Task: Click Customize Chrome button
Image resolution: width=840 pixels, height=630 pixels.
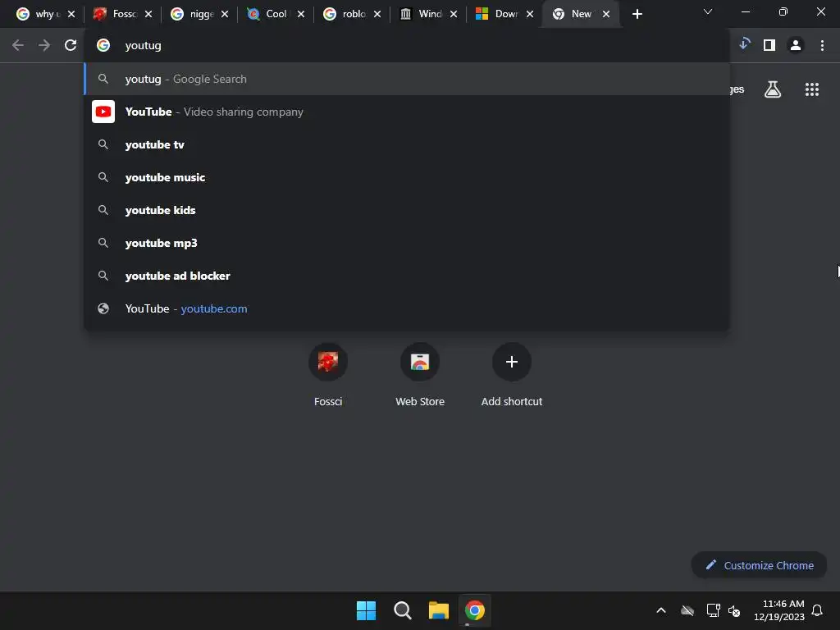Action: point(759,565)
